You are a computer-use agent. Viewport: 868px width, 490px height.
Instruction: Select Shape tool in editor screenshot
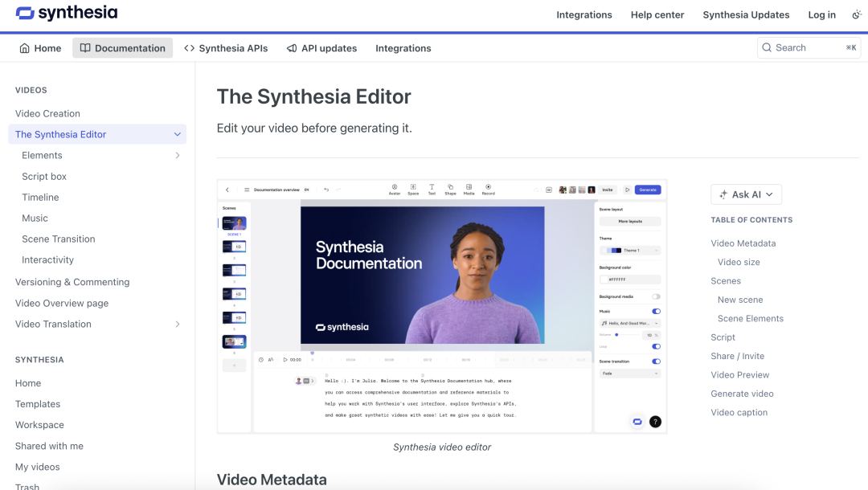(451, 189)
